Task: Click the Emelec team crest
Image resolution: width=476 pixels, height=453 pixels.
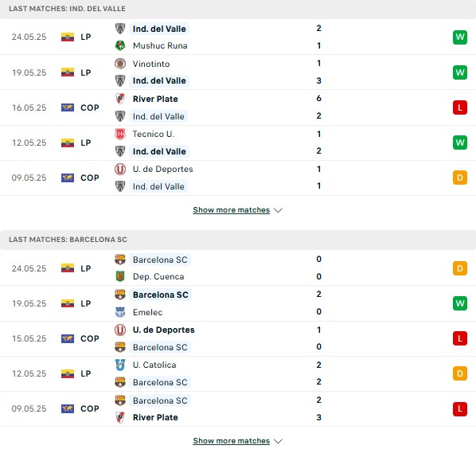Action: [120, 312]
